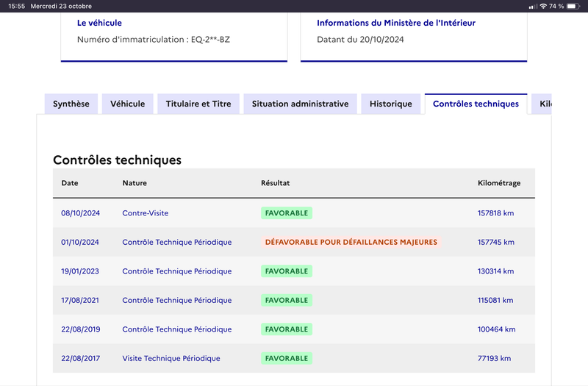Click the Date column header
588x386 pixels.
pos(70,183)
